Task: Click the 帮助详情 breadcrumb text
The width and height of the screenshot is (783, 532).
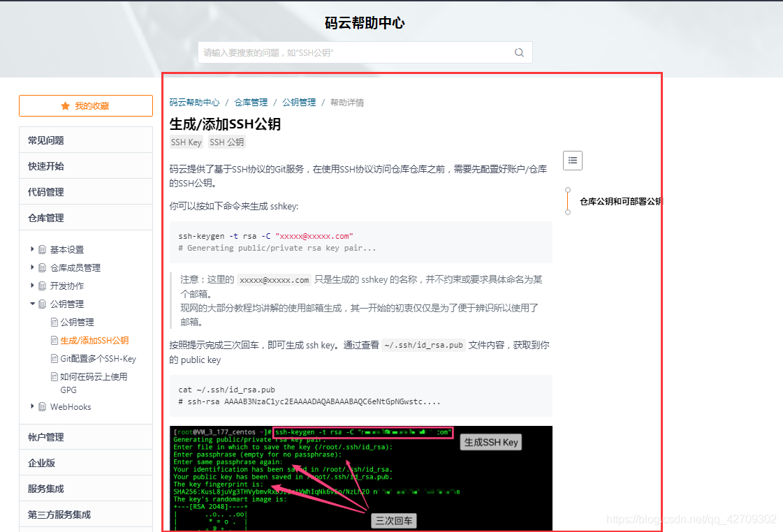Action: point(347,103)
